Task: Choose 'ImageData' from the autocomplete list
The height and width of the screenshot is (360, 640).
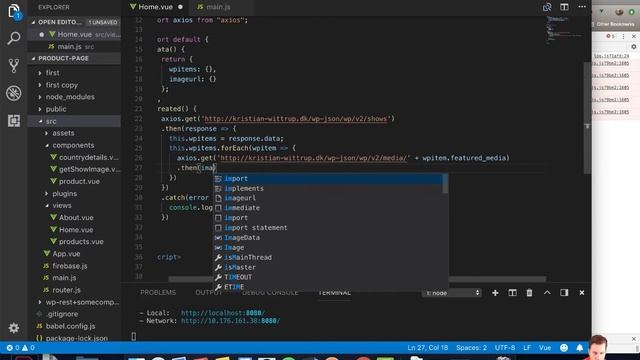Action: [x=328, y=238]
